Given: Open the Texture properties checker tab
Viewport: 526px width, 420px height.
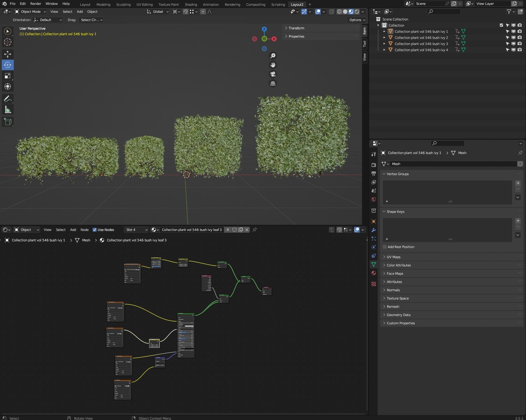Looking at the screenshot, I should coord(374,284).
